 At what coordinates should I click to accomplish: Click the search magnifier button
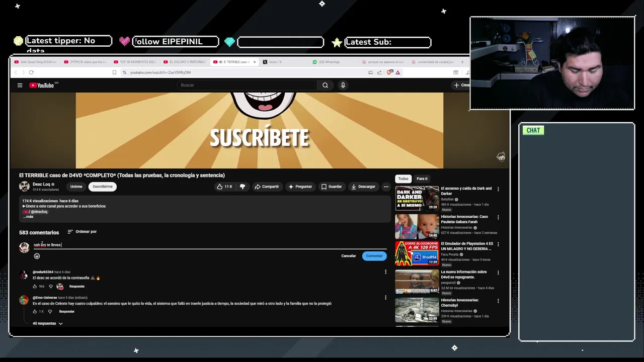pos(325,85)
